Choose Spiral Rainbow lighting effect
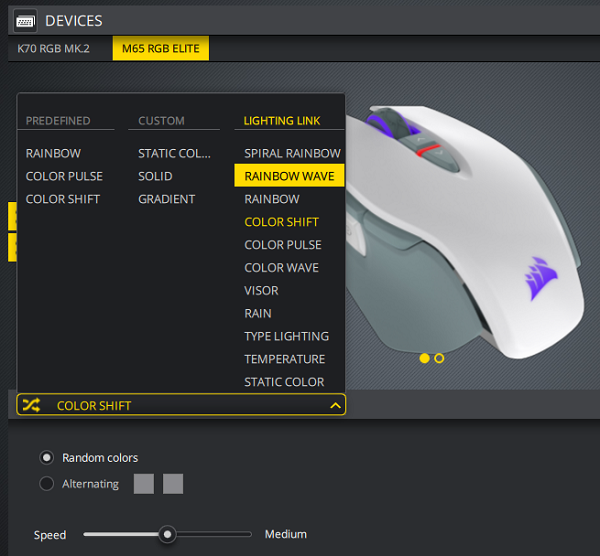 292,153
